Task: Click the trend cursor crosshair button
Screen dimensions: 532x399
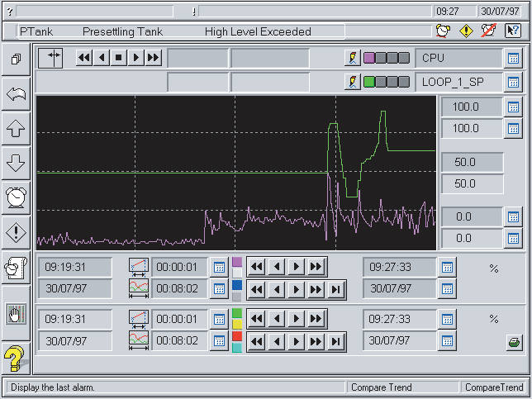Action: coord(50,58)
